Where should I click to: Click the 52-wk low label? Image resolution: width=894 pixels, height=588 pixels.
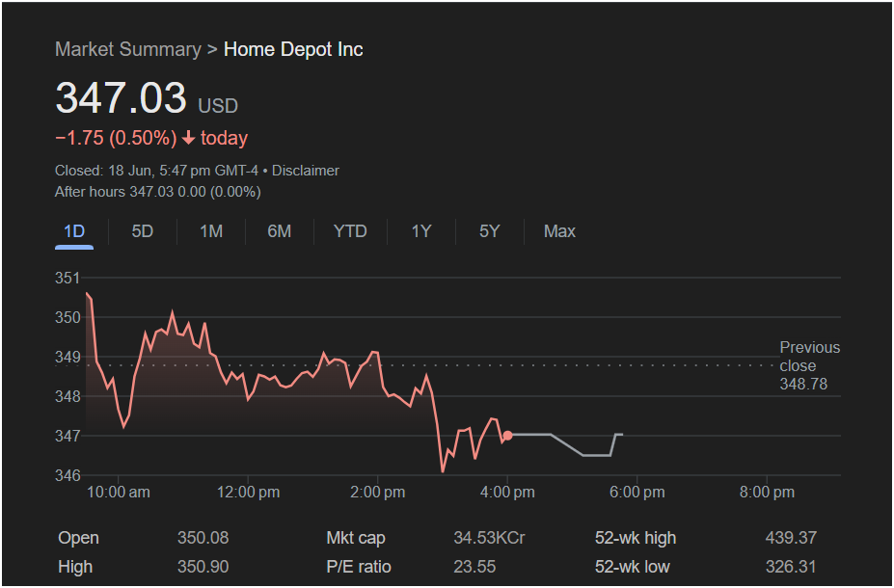633,567
